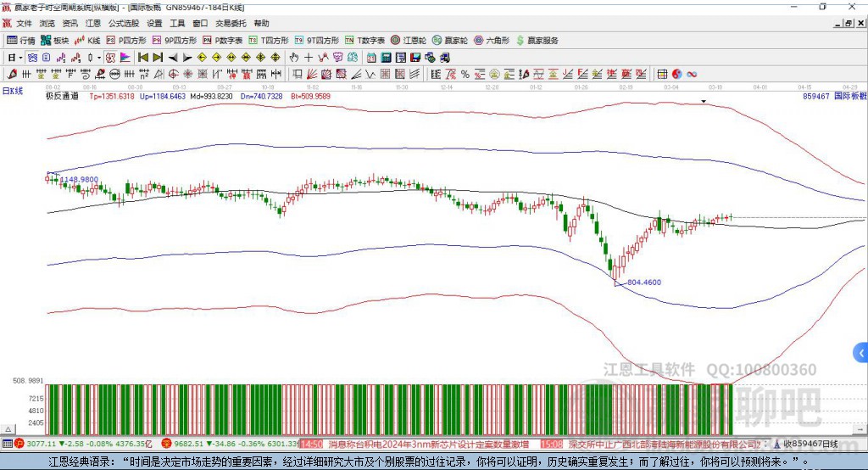868x470 pixels.
Task: Click the save floppy disk icon
Action: (x=415, y=58)
